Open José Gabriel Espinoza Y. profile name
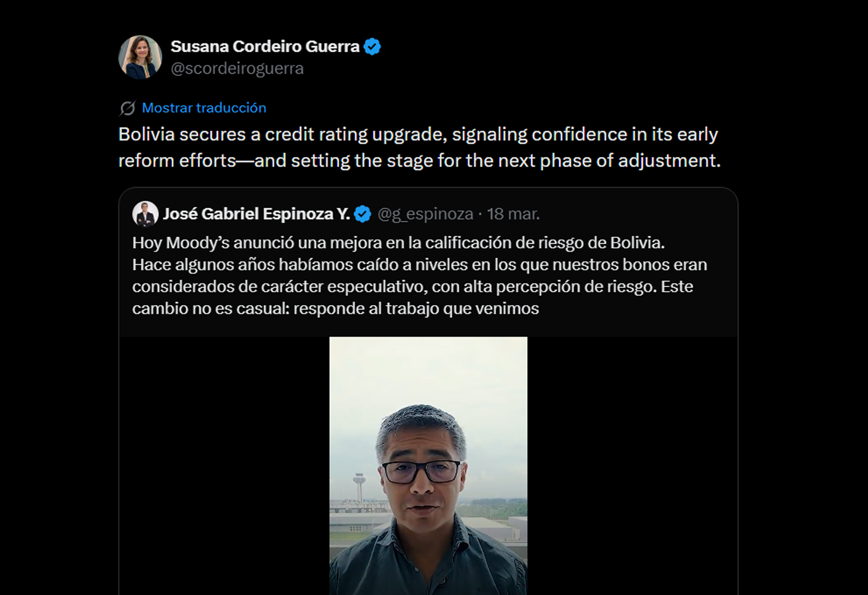Screen dimensions: 868x595 point(256,214)
